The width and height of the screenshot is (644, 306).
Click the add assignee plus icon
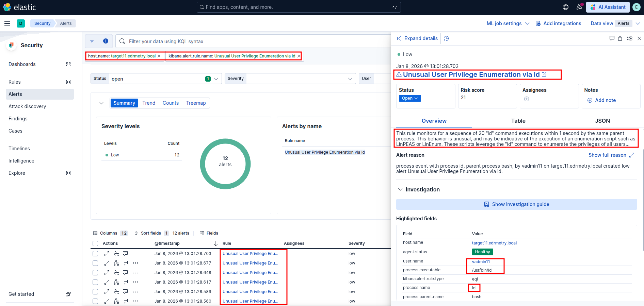click(x=527, y=99)
